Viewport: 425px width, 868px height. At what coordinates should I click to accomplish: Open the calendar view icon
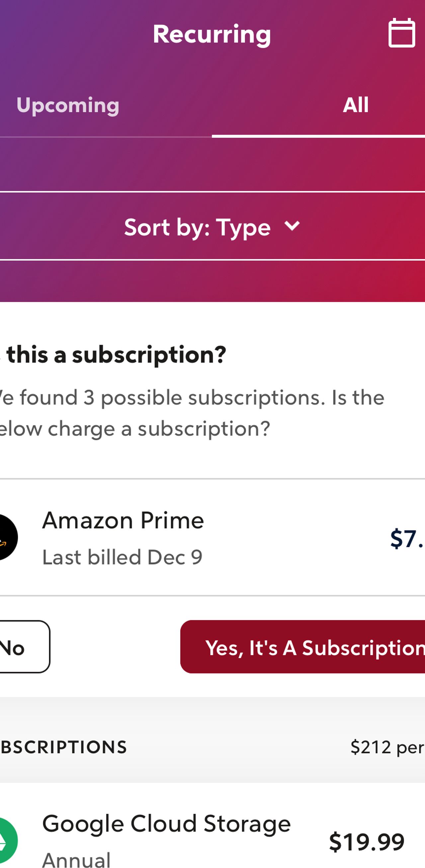coord(401,33)
